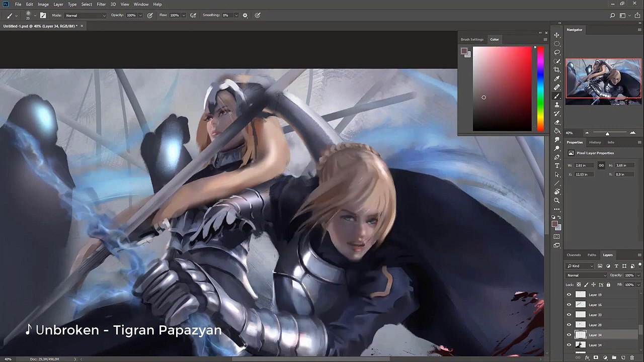Hide Layer 16 visibility eye
The image size is (644, 362).
tap(569, 305)
